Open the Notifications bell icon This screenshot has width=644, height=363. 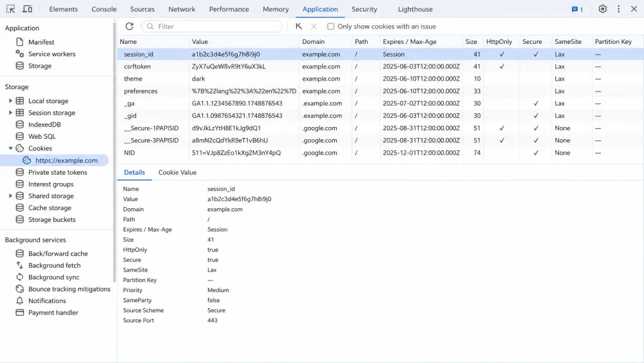20,301
